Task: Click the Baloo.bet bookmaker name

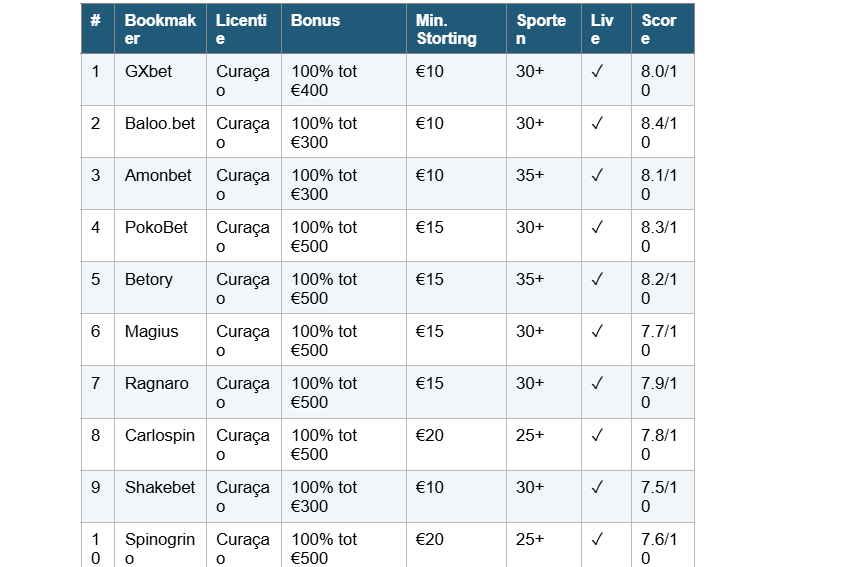Action: point(160,123)
